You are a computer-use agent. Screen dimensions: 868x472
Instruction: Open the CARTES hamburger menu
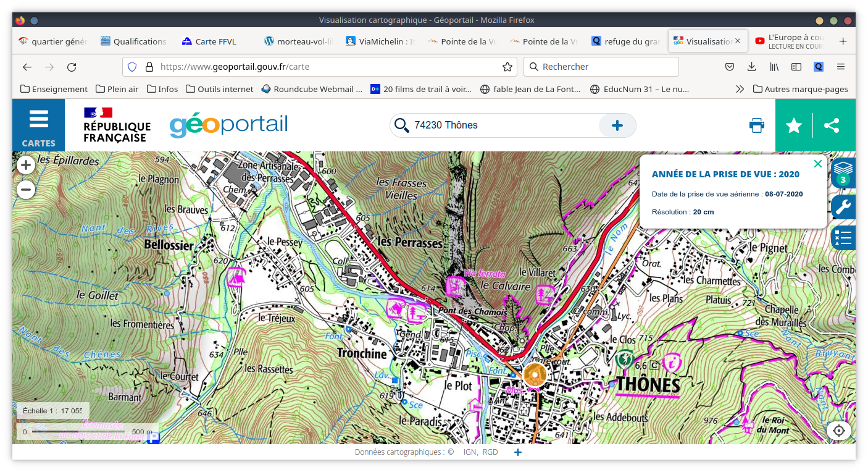(x=38, y=125)
